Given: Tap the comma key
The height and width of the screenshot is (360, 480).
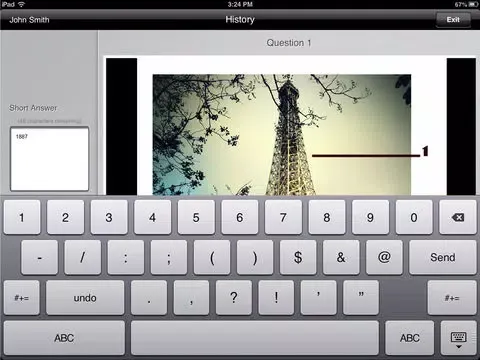Looking at the screenshot, I should [x=191, y=298].
